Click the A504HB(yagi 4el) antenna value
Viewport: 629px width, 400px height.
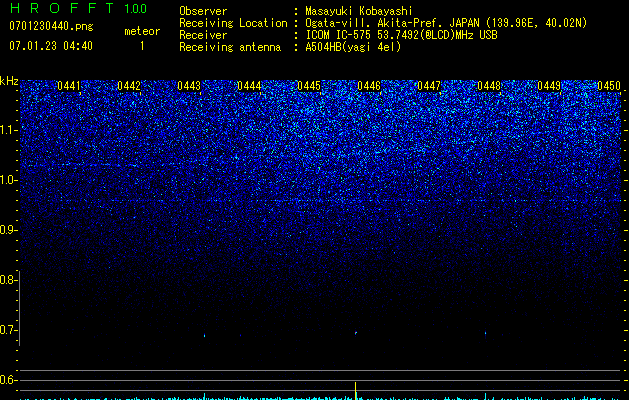(353, 47)
